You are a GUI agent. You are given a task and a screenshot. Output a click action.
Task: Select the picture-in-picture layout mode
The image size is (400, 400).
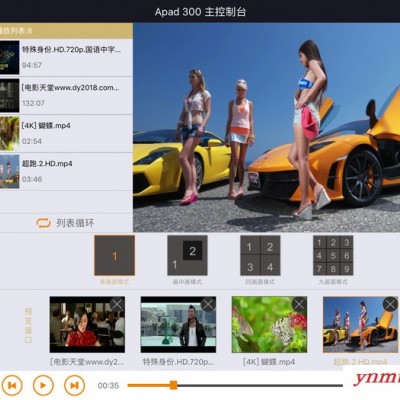tap(187, 255)
